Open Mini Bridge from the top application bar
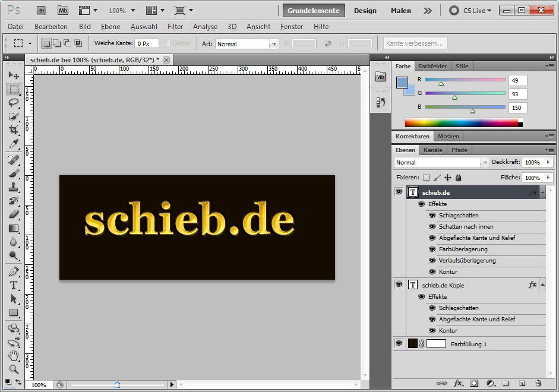Viewport: 559px width, 392px height. pos(63,10)
